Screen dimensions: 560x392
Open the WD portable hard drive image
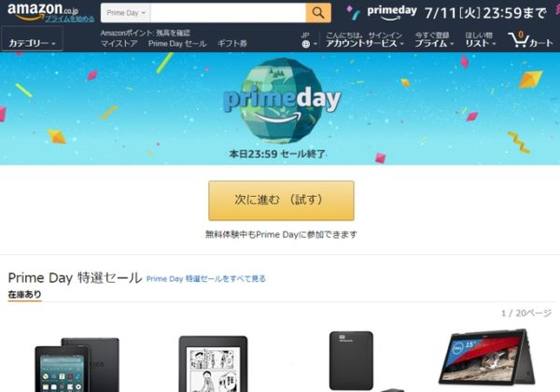click(357, 361)
